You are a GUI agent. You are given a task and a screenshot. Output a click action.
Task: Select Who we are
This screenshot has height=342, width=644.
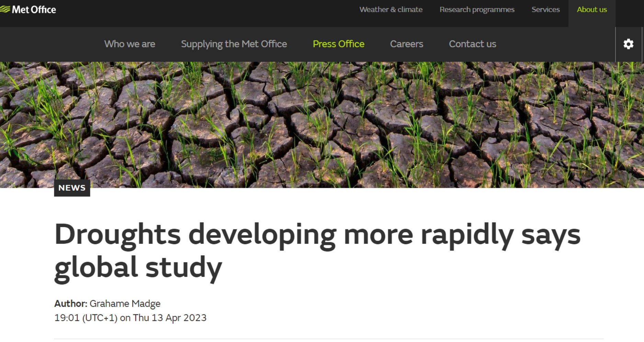click(129, 44)
